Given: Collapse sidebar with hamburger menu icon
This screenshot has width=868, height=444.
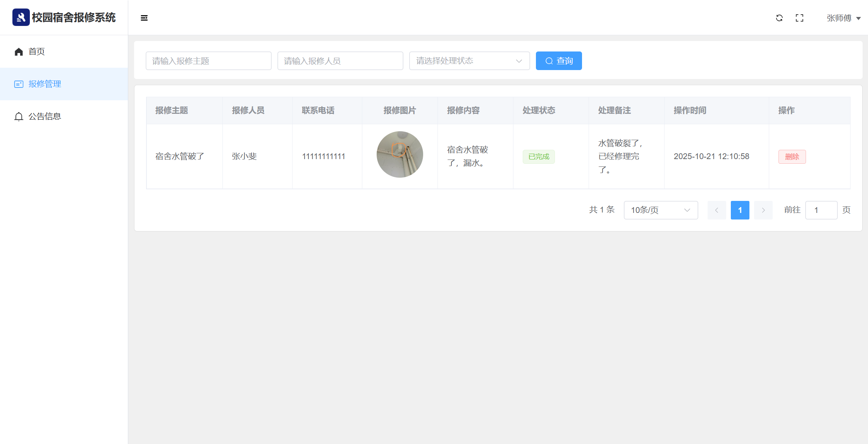Looking at the screenshot, I should 144,18.
